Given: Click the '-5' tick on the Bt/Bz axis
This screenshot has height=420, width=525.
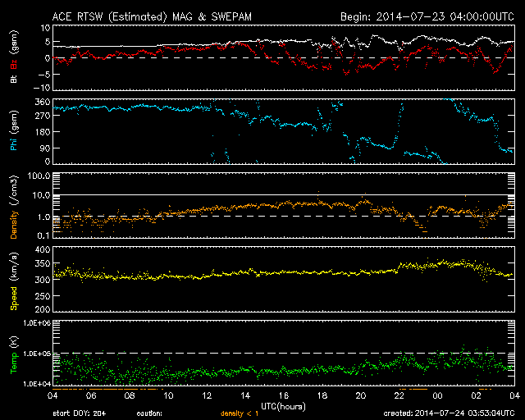Looking at the screenshot, I should click(x=43, y=74).
